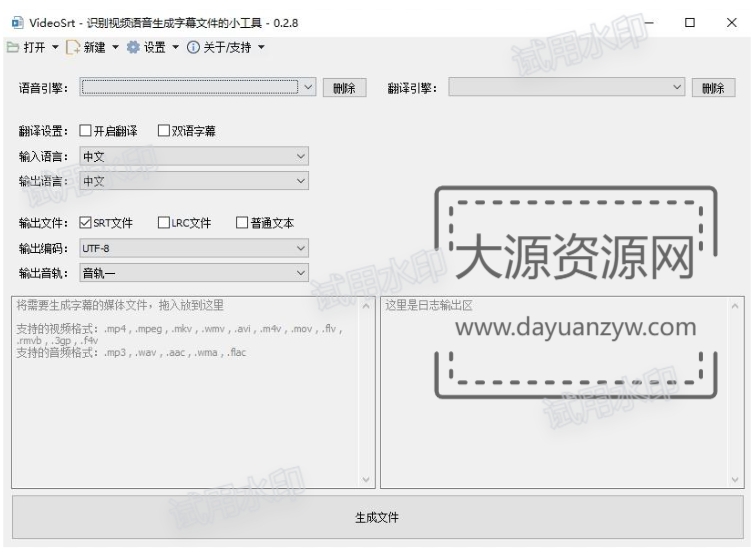
Task: Minimize the VideoSrt window
Action: [x=648, y=23]
